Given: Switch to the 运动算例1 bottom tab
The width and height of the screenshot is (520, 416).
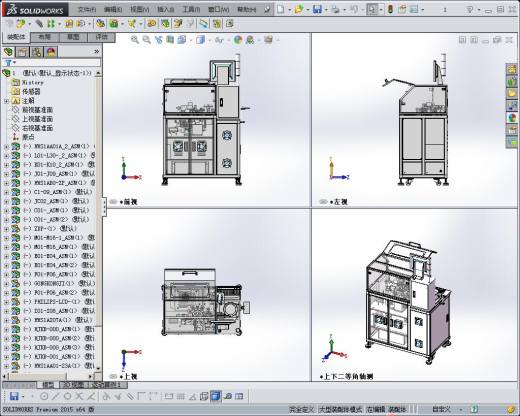Looking at the screenshot, I should pyautogui.click(x=108, y=385).
